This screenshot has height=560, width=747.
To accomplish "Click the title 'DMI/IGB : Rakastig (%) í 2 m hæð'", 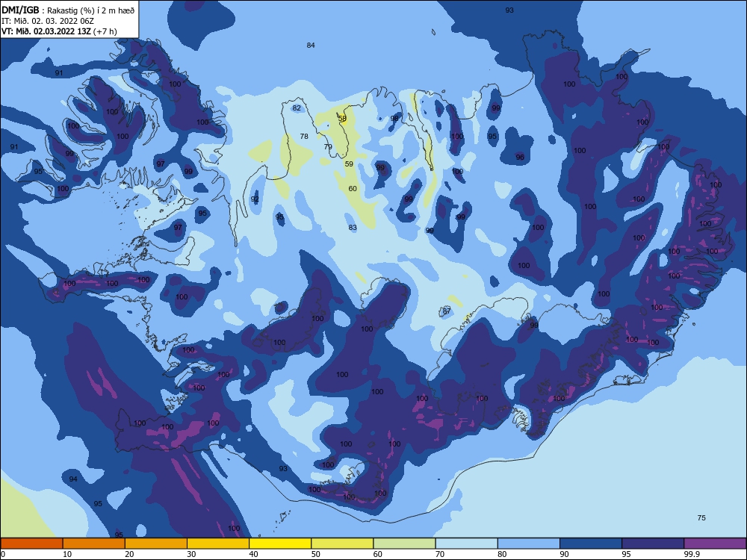I will point(68,10).
